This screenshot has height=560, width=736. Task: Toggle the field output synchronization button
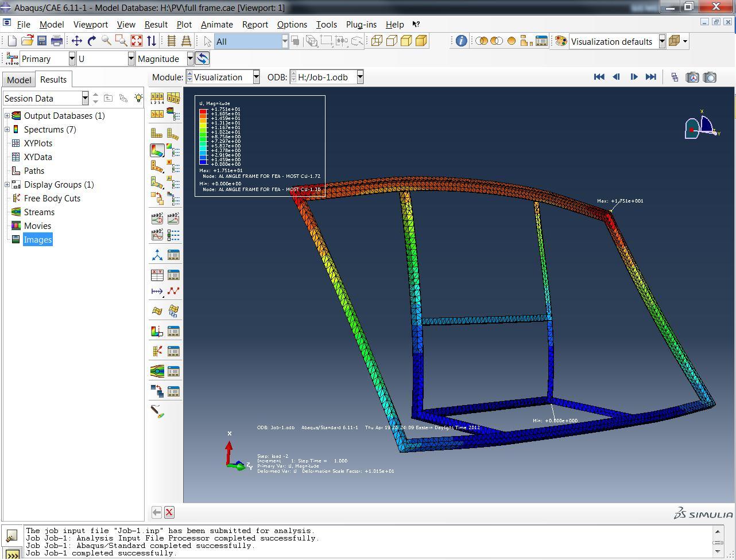pos(202,59)
